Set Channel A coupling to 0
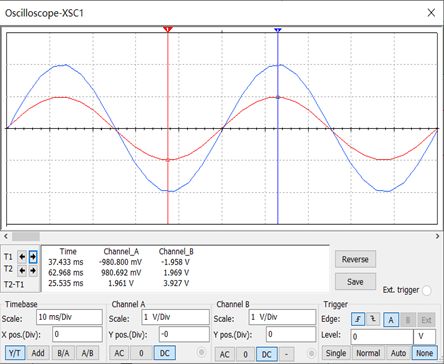The width and height of the screenshot is (444, 364). pyautogui.click(x=141, y=353)
